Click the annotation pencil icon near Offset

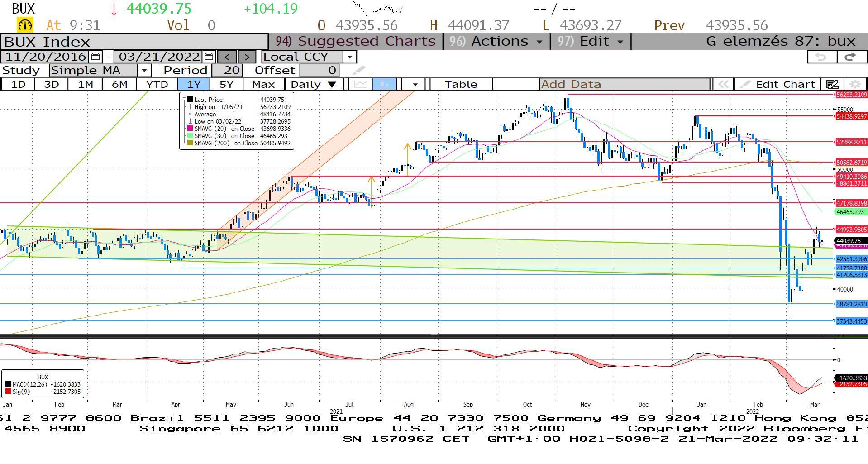pos(358,70)
